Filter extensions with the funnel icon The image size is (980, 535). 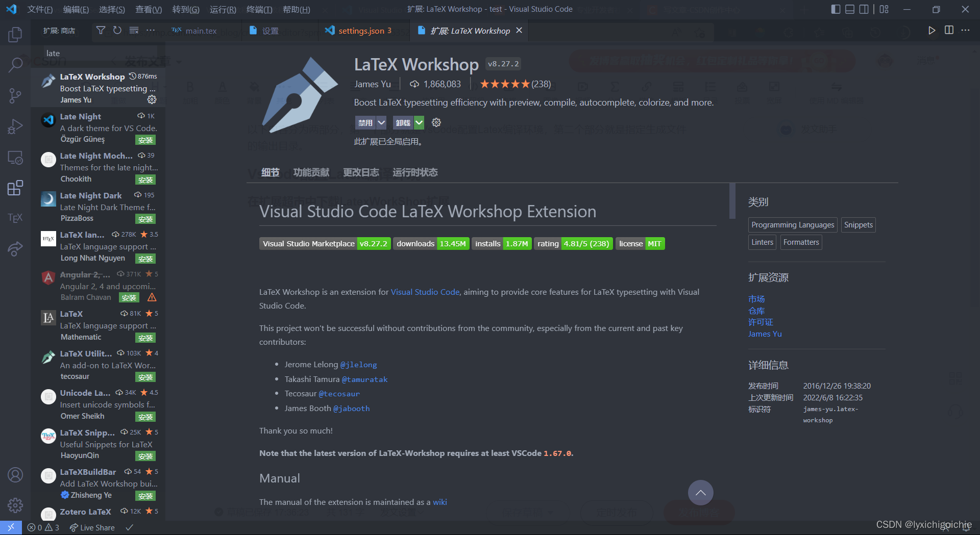coord(101,31)
